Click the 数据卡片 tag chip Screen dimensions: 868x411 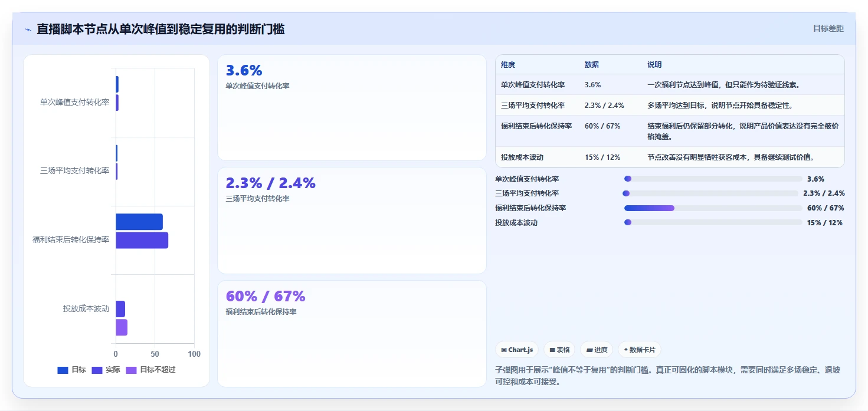click(x=640, y=350)
